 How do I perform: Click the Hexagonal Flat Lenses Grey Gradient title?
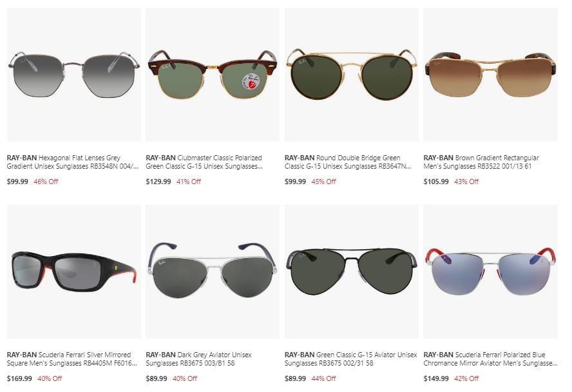73,162
